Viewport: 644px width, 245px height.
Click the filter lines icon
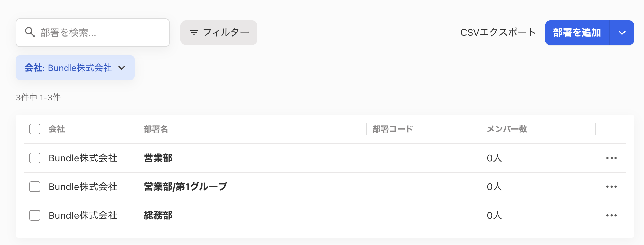pyautogui.click(x=194, y=33)
